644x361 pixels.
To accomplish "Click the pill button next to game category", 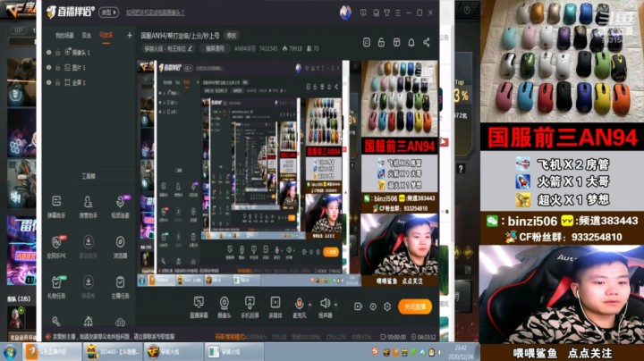I will pyautogui.click(x=215, y=48).
